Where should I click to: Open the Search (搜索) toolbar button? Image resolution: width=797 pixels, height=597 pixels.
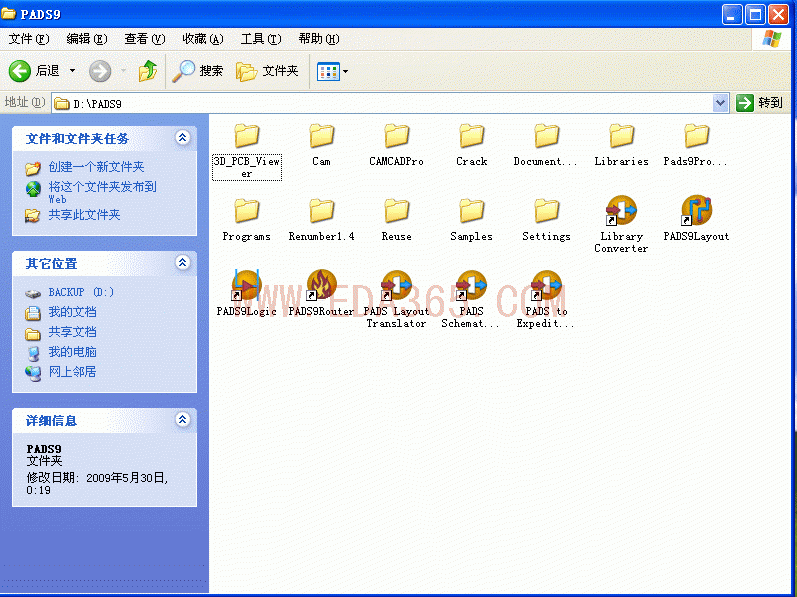pos(198,71)
